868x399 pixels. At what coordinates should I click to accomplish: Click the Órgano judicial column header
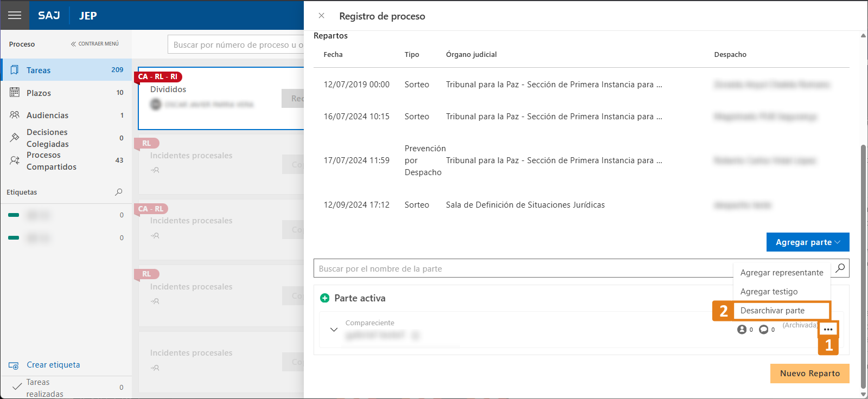471,54
